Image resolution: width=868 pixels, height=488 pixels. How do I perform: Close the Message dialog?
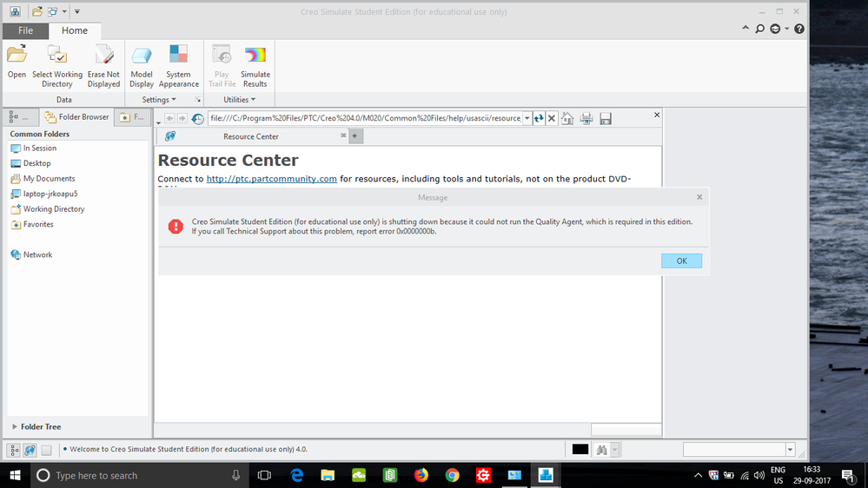[699, 197]
